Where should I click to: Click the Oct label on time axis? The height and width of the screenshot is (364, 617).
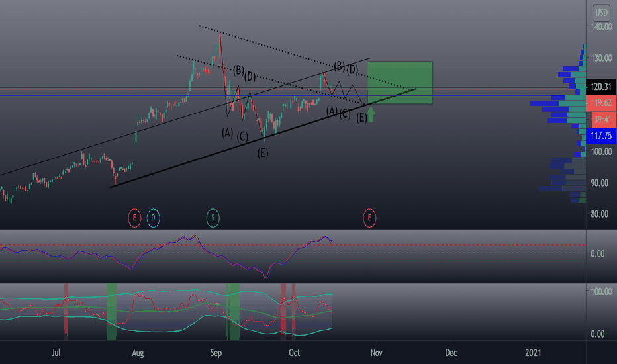[295, 353]
